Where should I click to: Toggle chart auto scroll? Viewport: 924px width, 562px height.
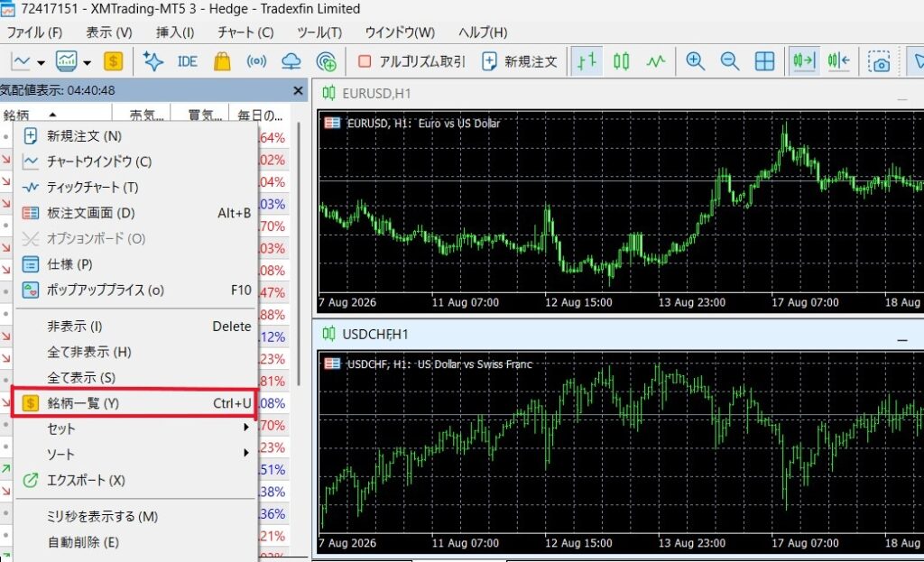tap(804, 61)
